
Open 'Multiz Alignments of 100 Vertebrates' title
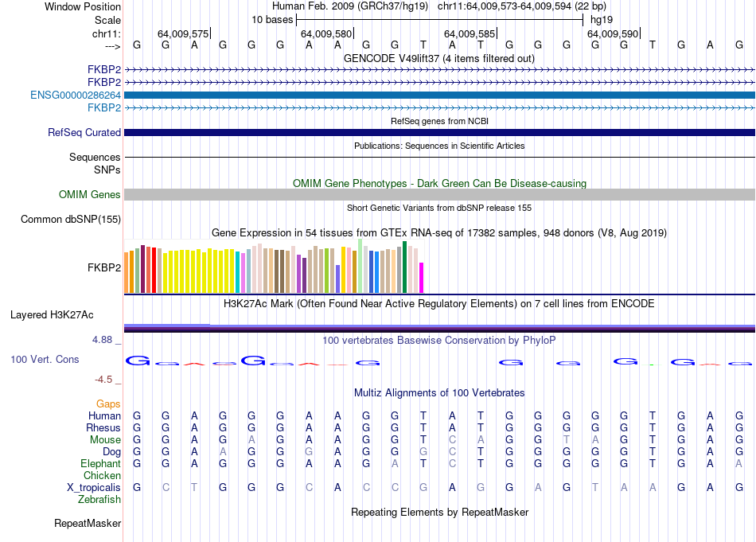(x=439, y=392)
